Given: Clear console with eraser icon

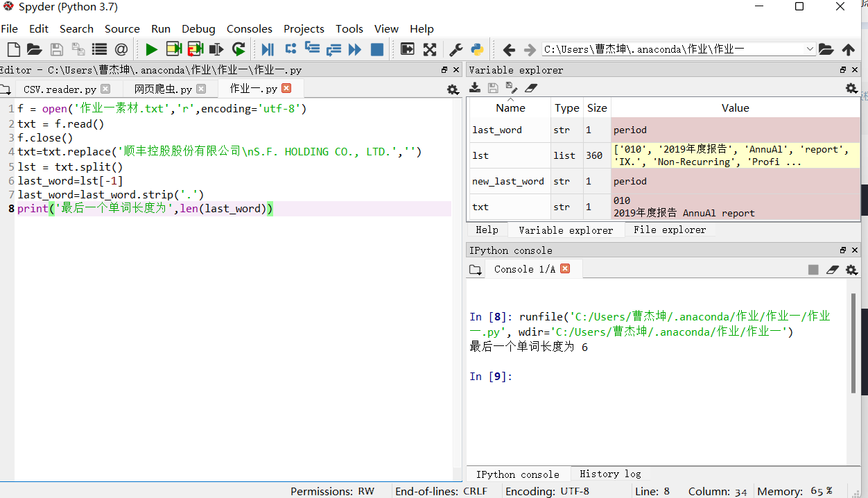Looking at the screenshot, I should tap(833, 270).
